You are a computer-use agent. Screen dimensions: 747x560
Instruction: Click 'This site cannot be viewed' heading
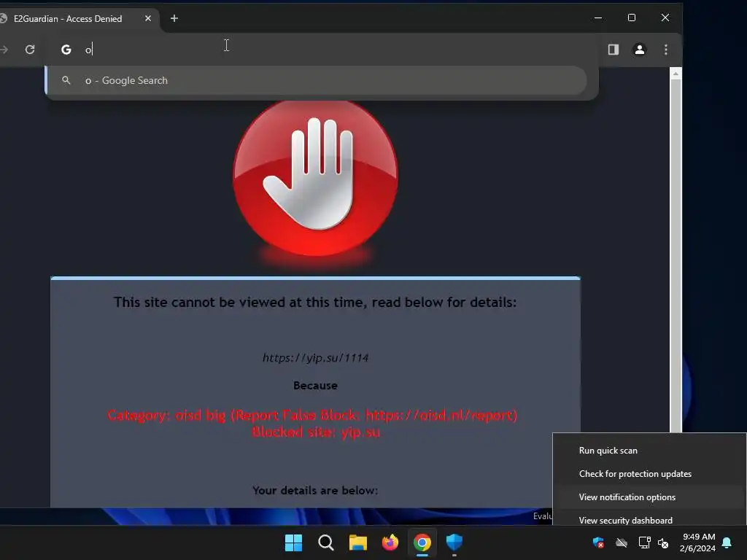tap(315, 303)
